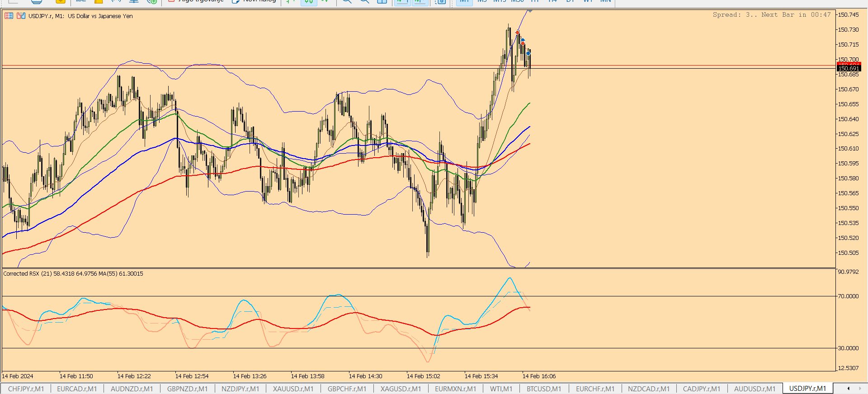Click the 'Corrected RSX (21)' indicator label

click(27, 273)
